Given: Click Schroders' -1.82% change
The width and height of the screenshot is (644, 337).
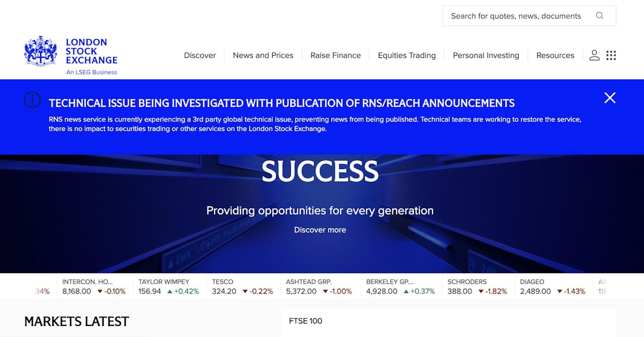Looking at the screenshot, I should click(493, 291).
